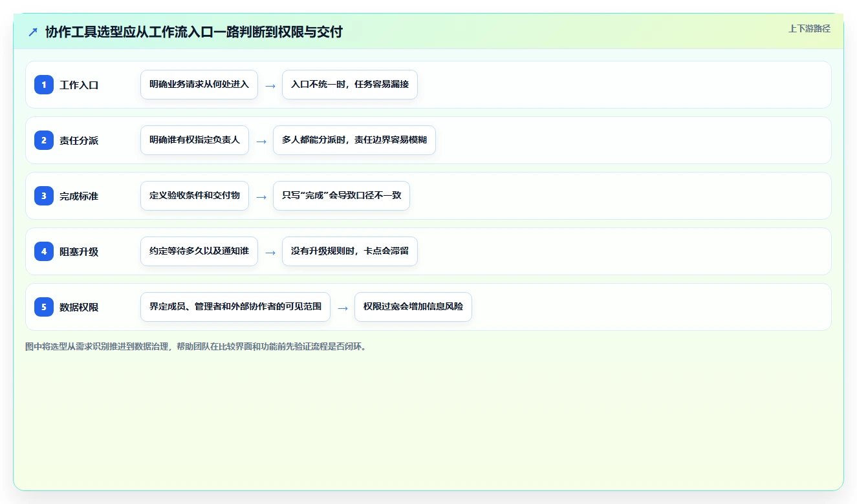Click the arrow in the 责任分派 row
This screenshot has height=504, width=857.
261,141
